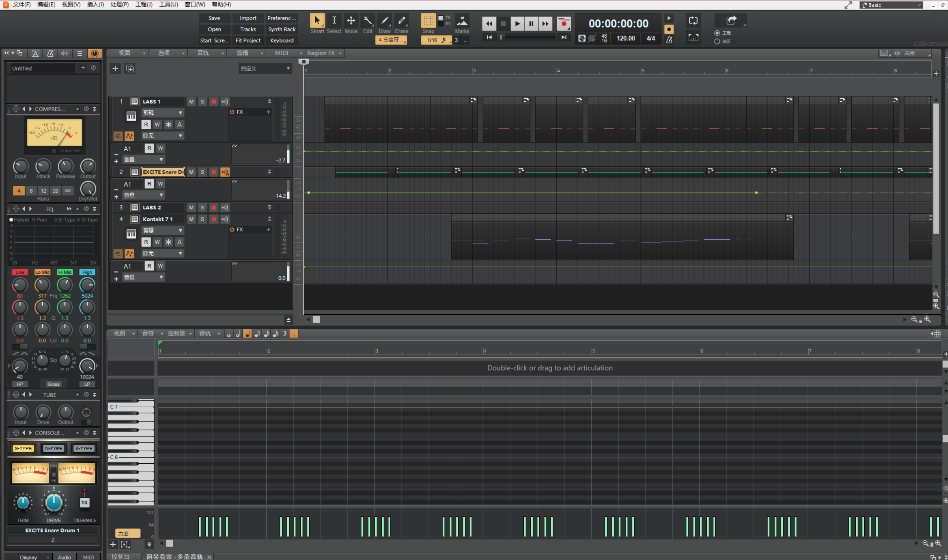Open the LABS 1 instrument keyboard icon
This screenshot has width=948, height=560.
131,116
